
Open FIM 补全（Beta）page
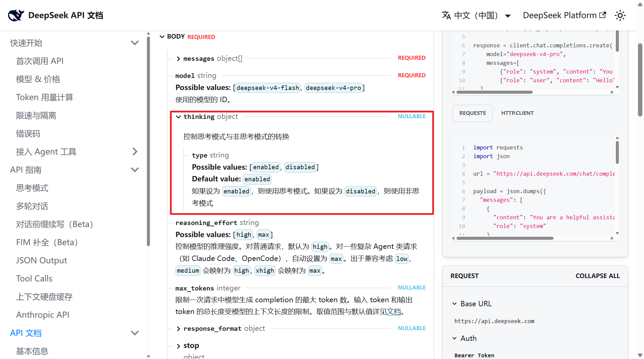47,242
